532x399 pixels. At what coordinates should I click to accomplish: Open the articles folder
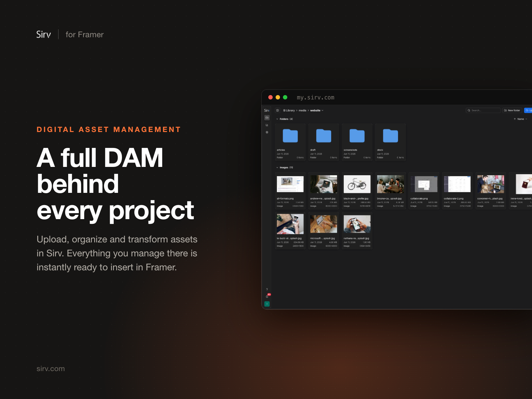click(290, 142)
